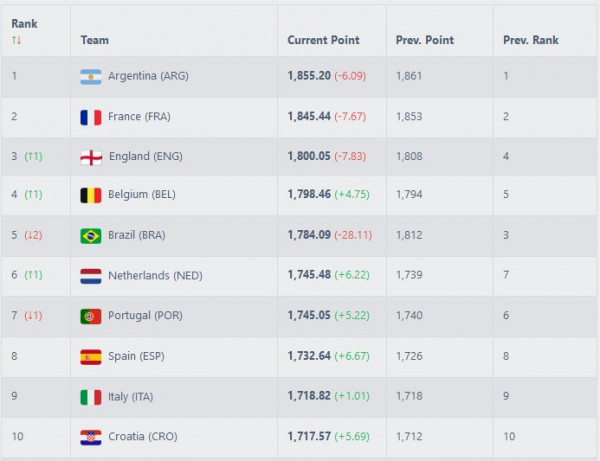Image resolution: width=600 pixels, height=461 pixels.
Task: Click the Netherlands flag icon
Action: (91, 276)
